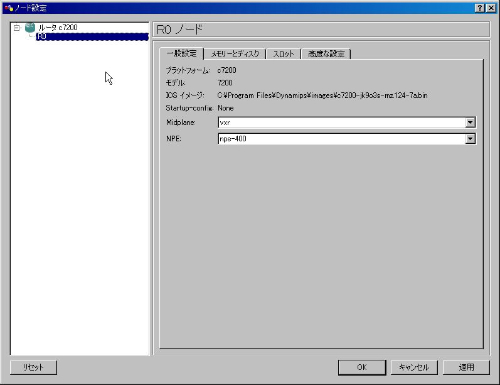500x385 pixels.
Task: Confirm with the OK button
Action: (x=362, y=367)
